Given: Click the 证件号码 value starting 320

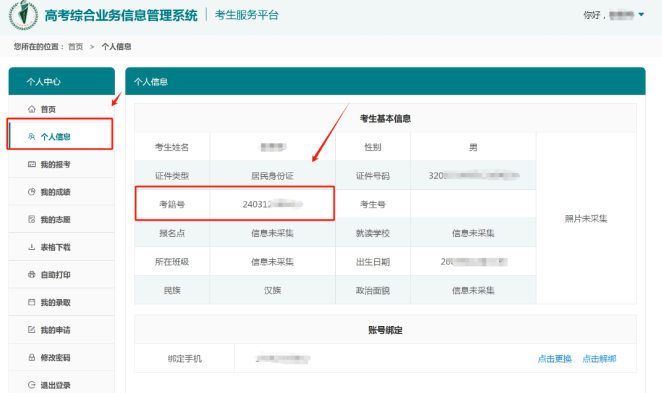Looking at the screenshot, I should (473, 176).
